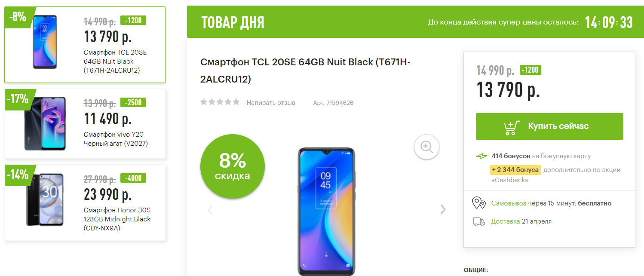Click the main TCL phone product image
The width and height of the screenshot is (644, 276).
(327, 212)
